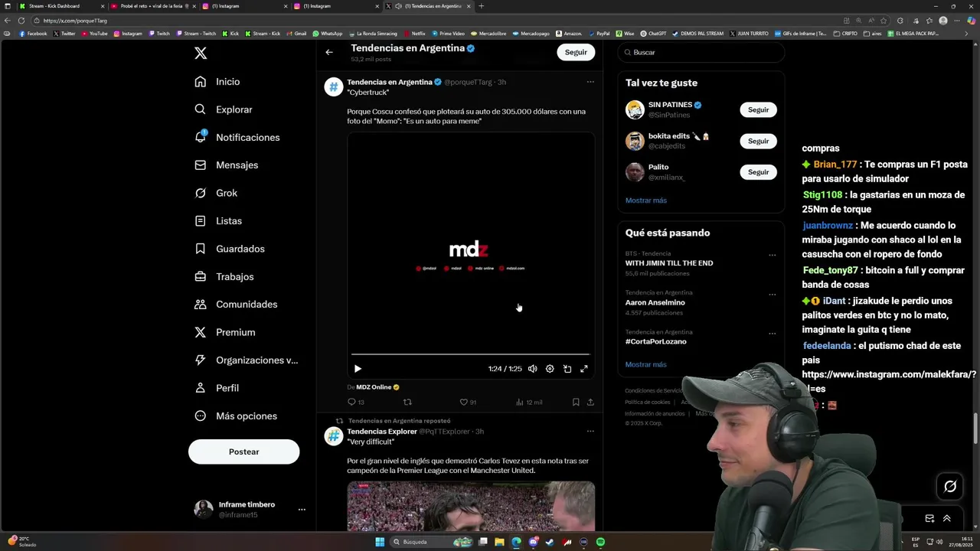Viewport: 980px width, 551px height.
Task: Open the Perfil person icon
Action: 201,388
